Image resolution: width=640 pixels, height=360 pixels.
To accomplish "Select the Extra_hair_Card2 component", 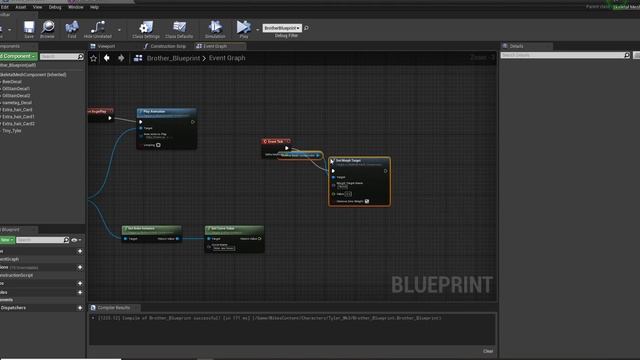I will tap(18, 124).
